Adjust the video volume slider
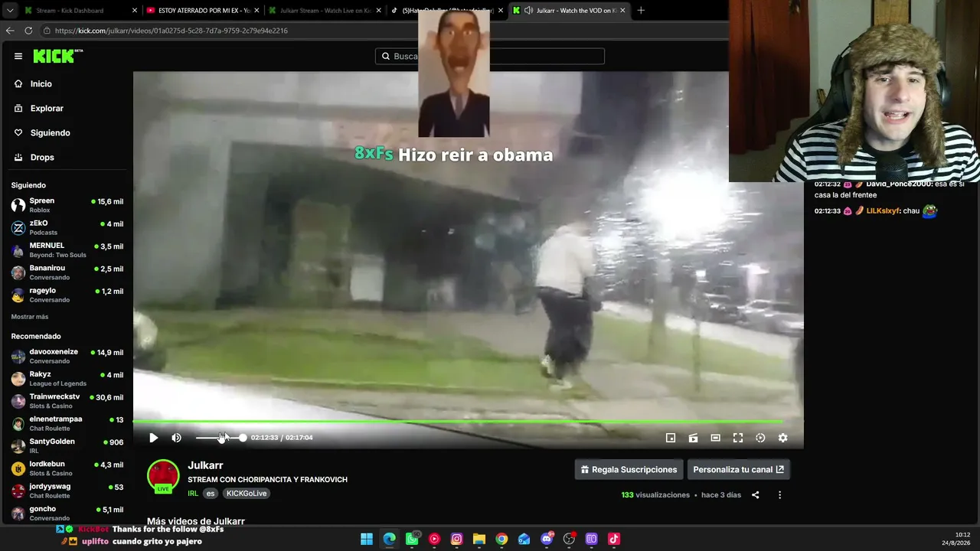 [x=220, y=438]
